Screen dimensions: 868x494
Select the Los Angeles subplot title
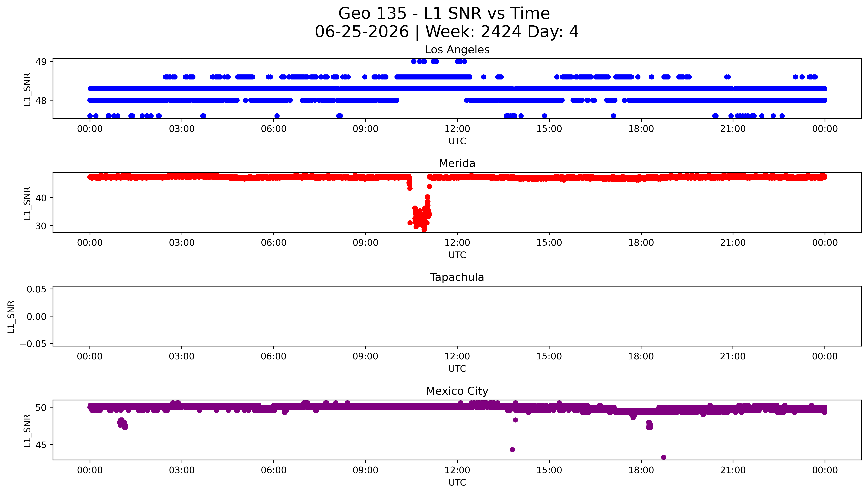tap(457, 50)
